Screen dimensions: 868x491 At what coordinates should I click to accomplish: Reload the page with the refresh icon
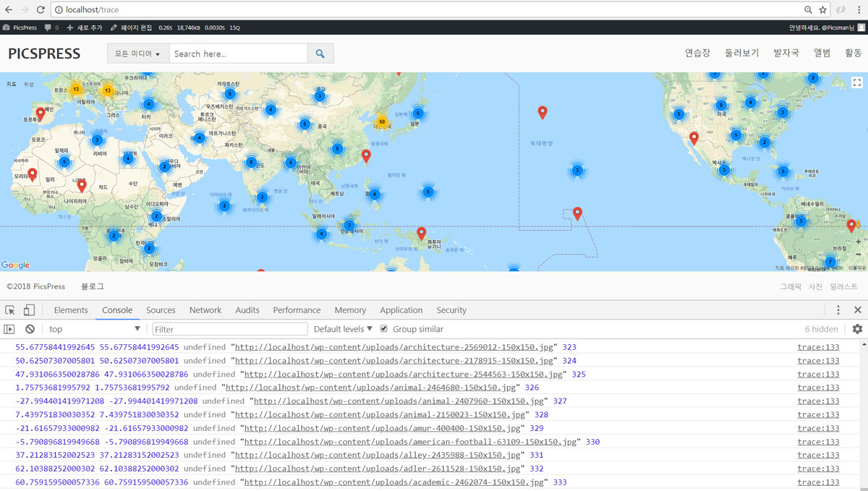point(40,10)
